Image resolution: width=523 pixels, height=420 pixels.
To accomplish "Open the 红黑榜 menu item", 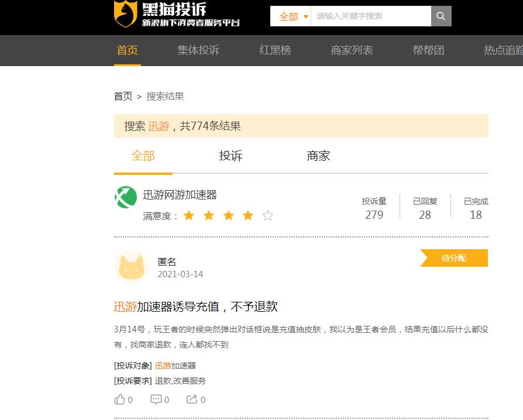I will pos(275,50).
